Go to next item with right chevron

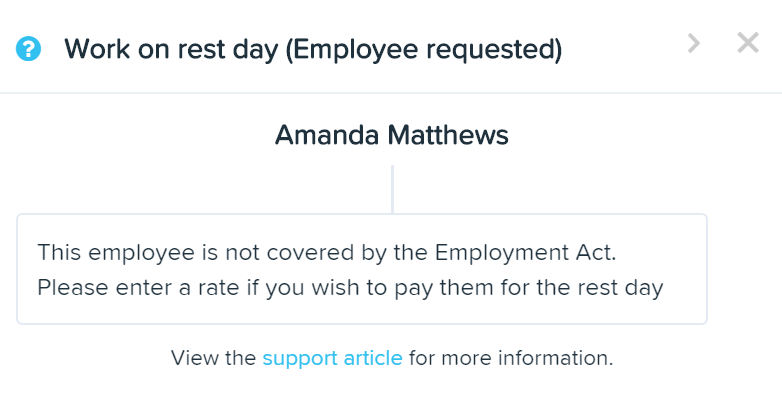(693, 43)
